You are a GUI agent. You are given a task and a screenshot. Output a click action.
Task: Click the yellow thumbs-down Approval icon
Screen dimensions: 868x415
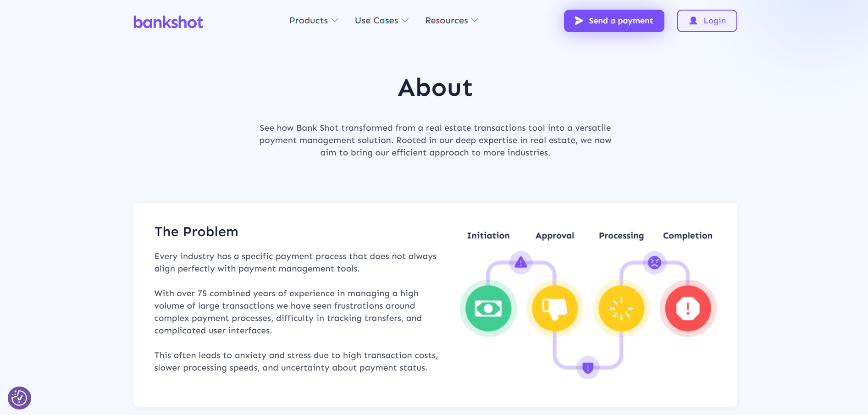point(555,308)
